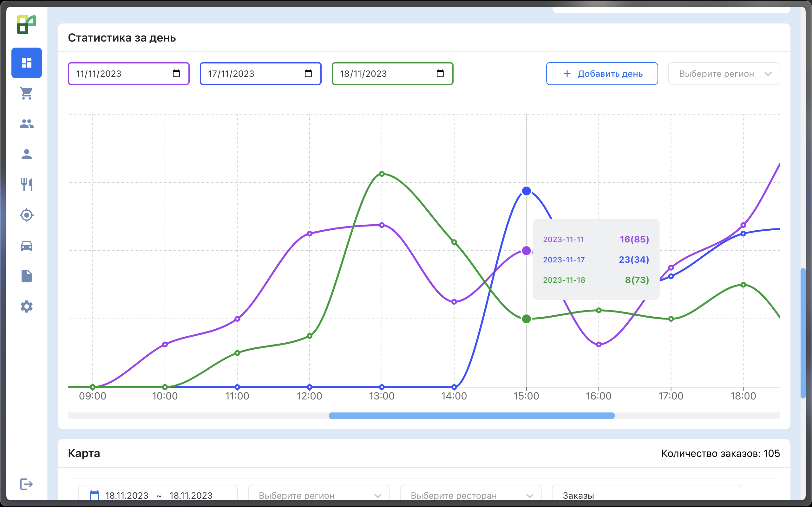Open the location target icon section
The height and width of the screenshot is (507, 812).
pos(26,215)
